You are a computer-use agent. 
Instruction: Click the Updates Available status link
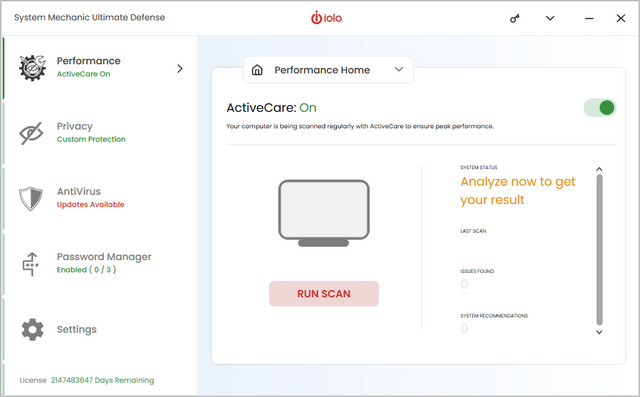pos(91,204)
